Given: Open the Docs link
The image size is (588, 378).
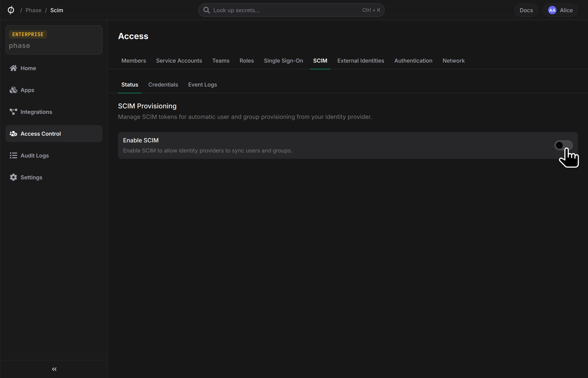Looking at the screenshot, I should click(x=526, y=10).
